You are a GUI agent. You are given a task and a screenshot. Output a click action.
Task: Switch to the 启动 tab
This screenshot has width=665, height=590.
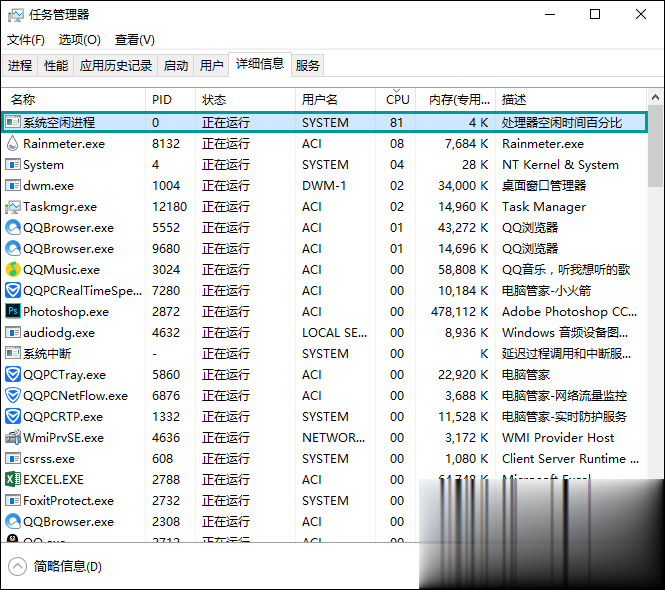[x=176, y=65]
